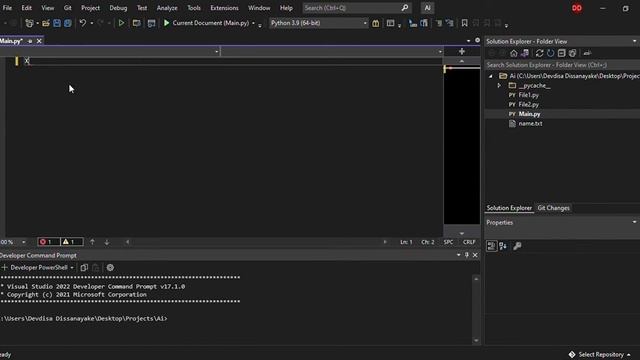
Task: Select File1.py in Solution Explorer
Action: [528, 95]
